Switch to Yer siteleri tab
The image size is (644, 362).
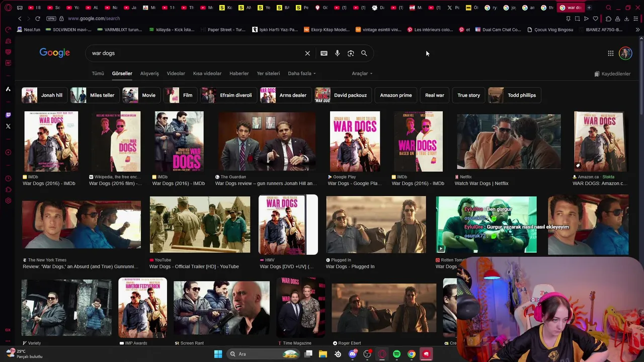268,73
